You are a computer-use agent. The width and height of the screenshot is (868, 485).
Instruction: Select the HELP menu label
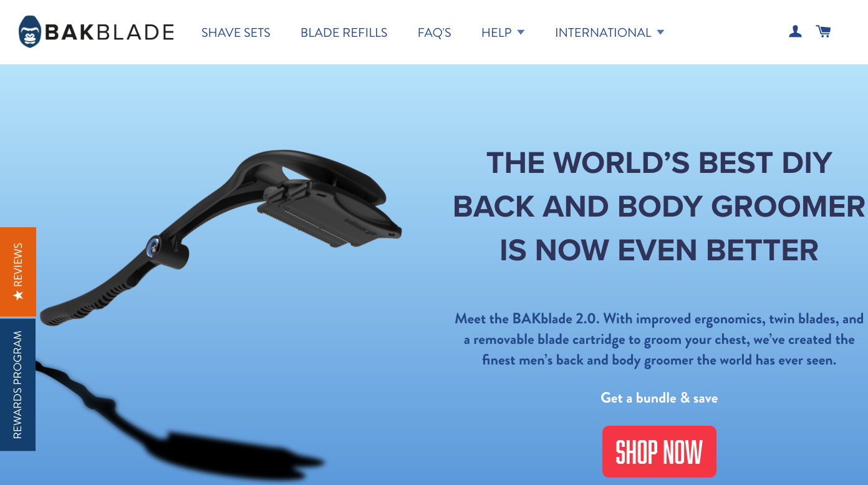point(496,32)
